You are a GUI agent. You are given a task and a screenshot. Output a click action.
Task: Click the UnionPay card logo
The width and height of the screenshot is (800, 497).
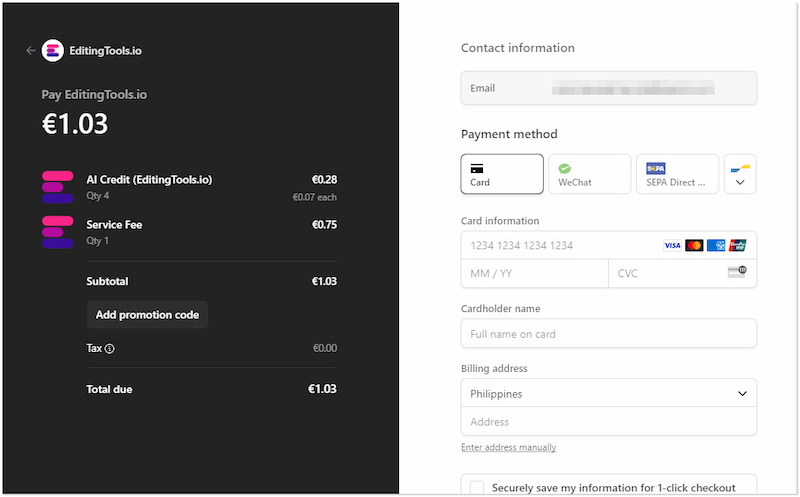point(737,246)
